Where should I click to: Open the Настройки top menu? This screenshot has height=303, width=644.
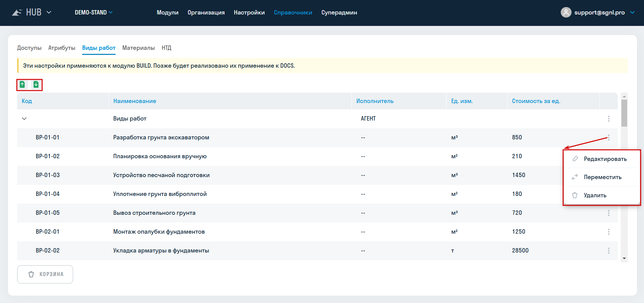pyautogui.click(x=249, y=12)
